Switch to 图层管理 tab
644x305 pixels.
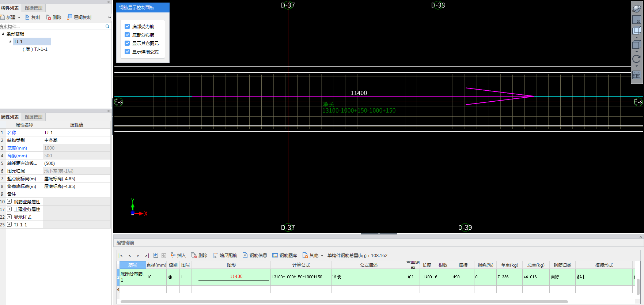(34, 117)
